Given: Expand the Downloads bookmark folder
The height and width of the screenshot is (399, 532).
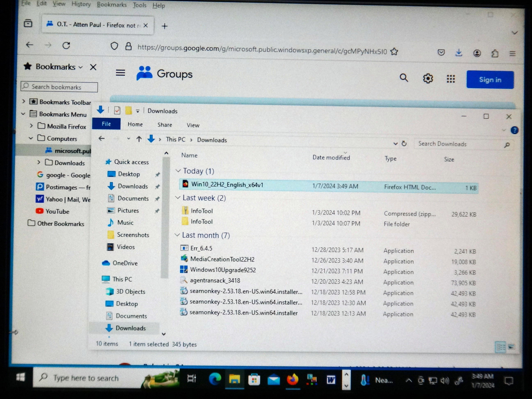Looking at the screenshot, I should tap(39, 162).
